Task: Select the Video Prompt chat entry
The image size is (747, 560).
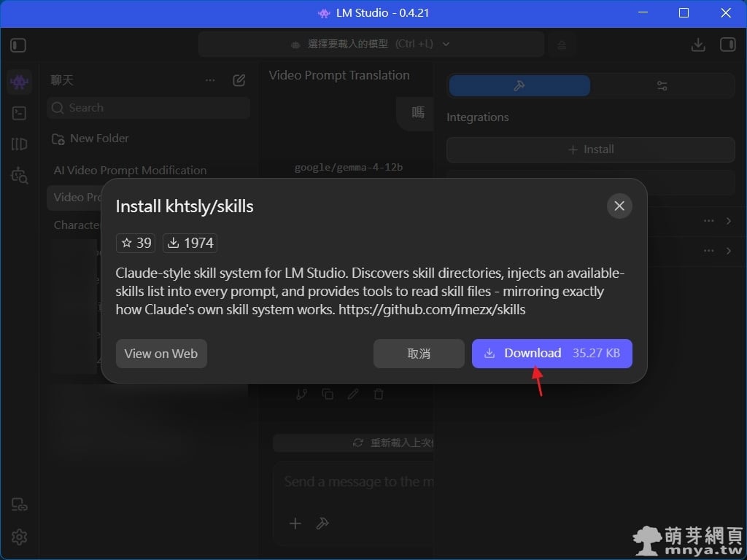Action: pos(74,197)
